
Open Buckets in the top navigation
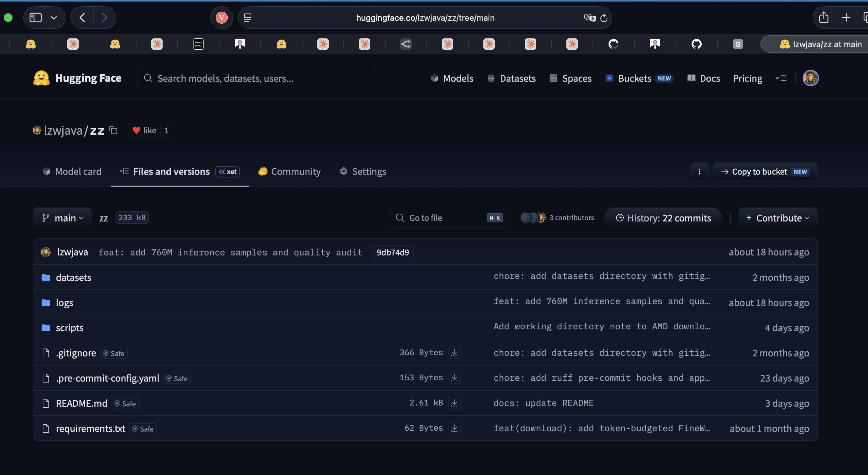coord(639,78)
